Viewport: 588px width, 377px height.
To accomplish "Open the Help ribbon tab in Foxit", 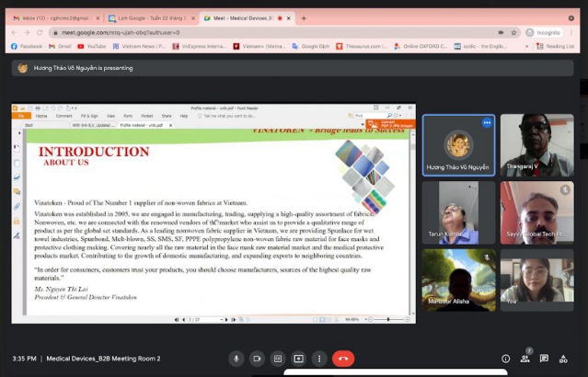I will click(x=184, y=116).
